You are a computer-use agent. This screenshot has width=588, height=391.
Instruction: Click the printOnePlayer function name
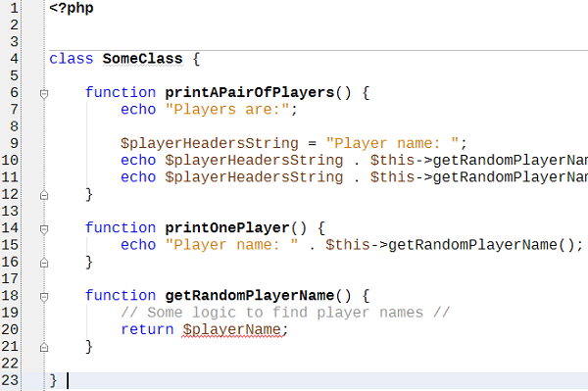pyautogui.click(x=227, y=228)
